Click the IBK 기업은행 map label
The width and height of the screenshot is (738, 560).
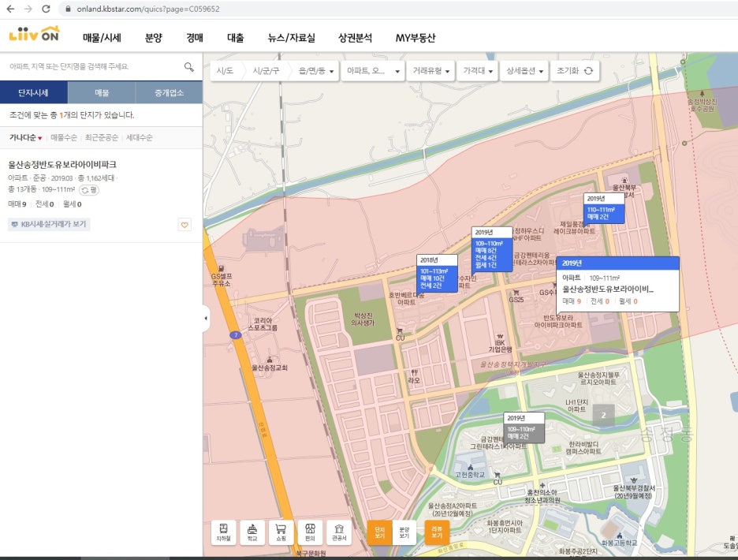500,344
